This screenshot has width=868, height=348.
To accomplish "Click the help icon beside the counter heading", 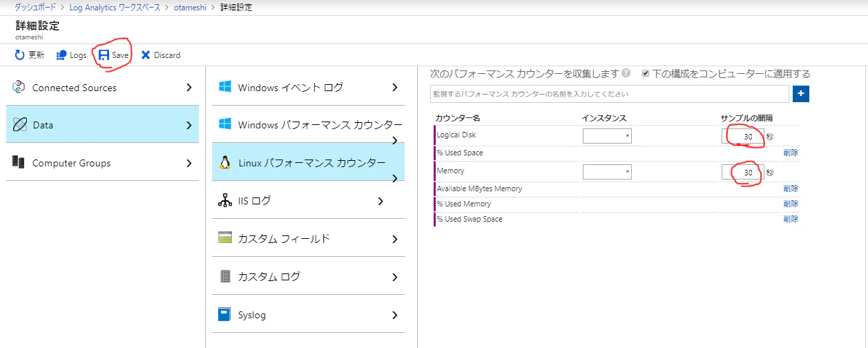I will tap(626, 73).
